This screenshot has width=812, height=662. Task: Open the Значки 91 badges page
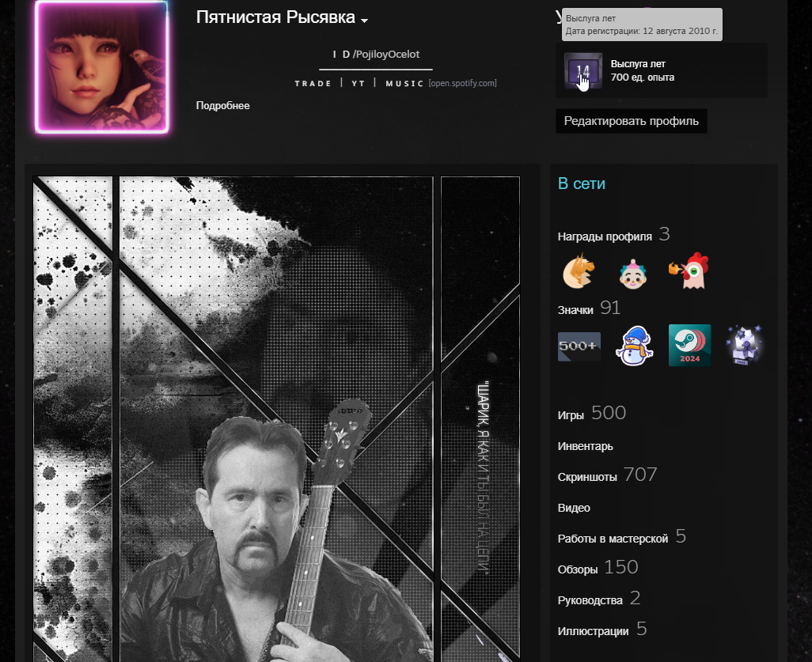[x=589, y=309]
